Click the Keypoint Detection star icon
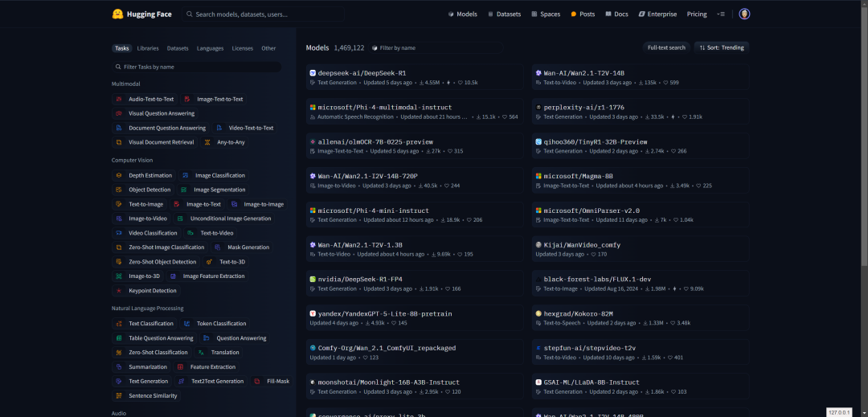The image size is (868, 417). (x=118, y=290)
